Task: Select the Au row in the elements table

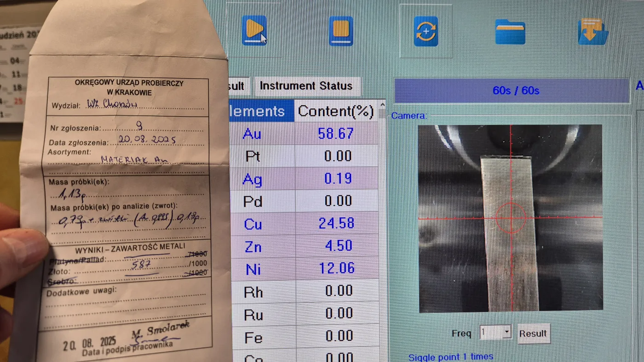Action: pyautogui.click(x=305, y=134)
